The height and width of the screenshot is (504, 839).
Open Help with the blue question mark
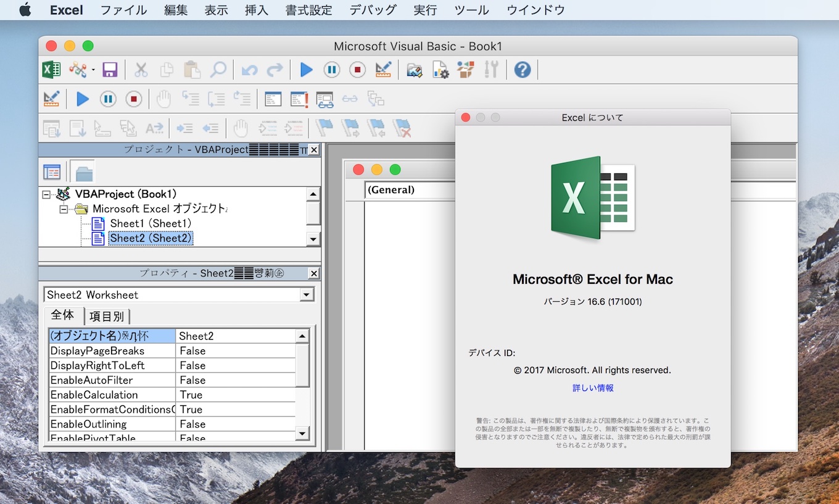click(523, 70)
